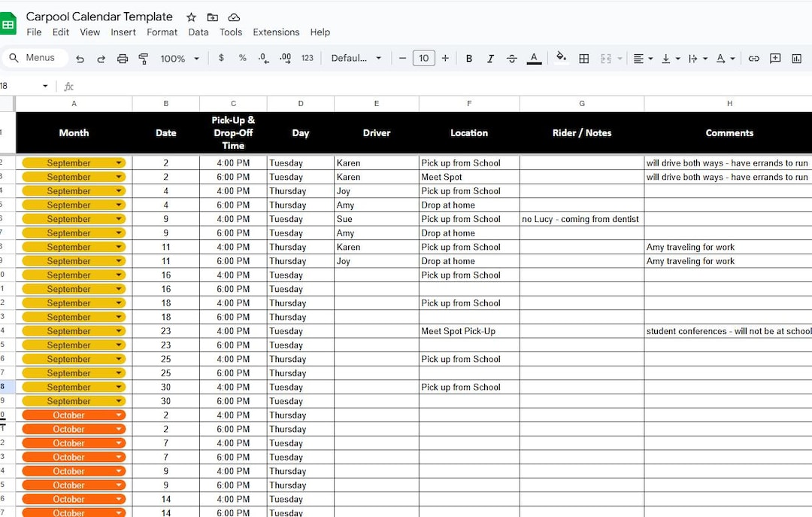Image resolution: width=812 pixels, height=517 pixels.
Task: Click the Print icon
Action: click(x=123, y=59)
